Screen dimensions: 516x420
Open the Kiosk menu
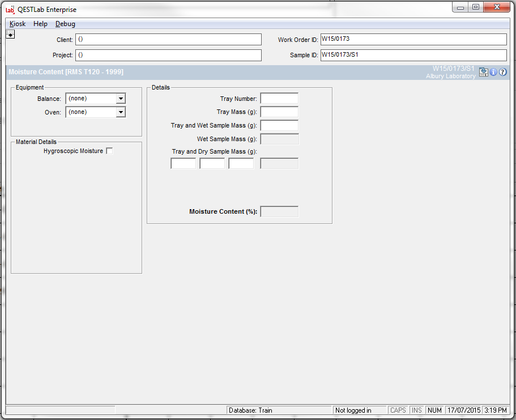tap(18, 24)
